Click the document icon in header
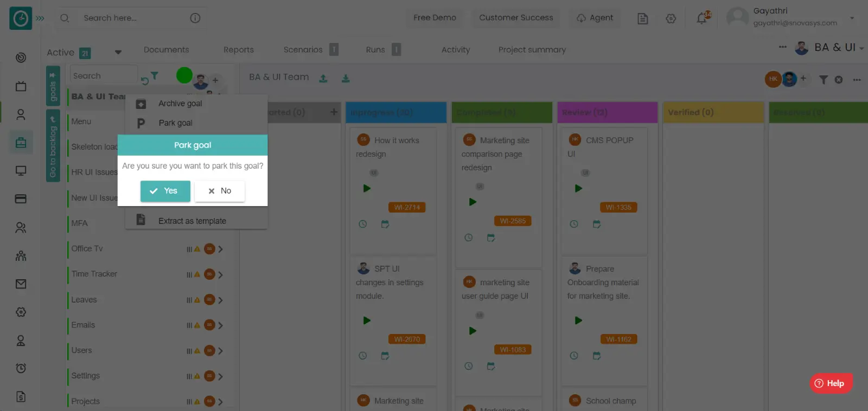 tap(643, 18)
